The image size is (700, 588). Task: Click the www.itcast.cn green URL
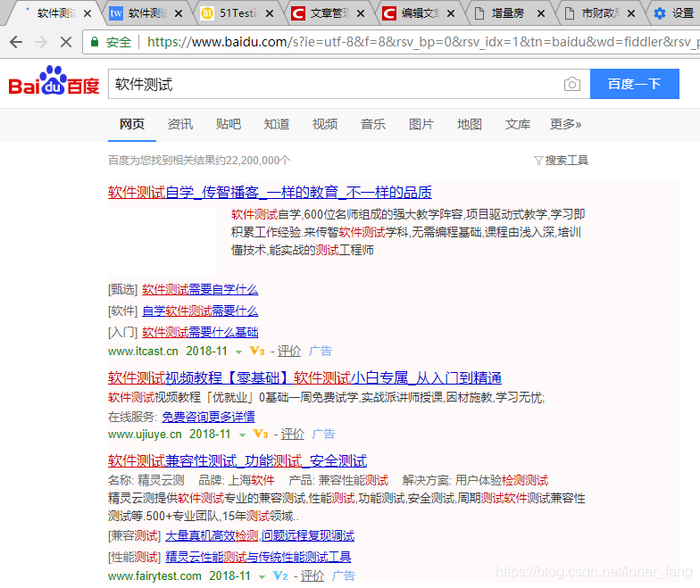click(x=143, y=352)
